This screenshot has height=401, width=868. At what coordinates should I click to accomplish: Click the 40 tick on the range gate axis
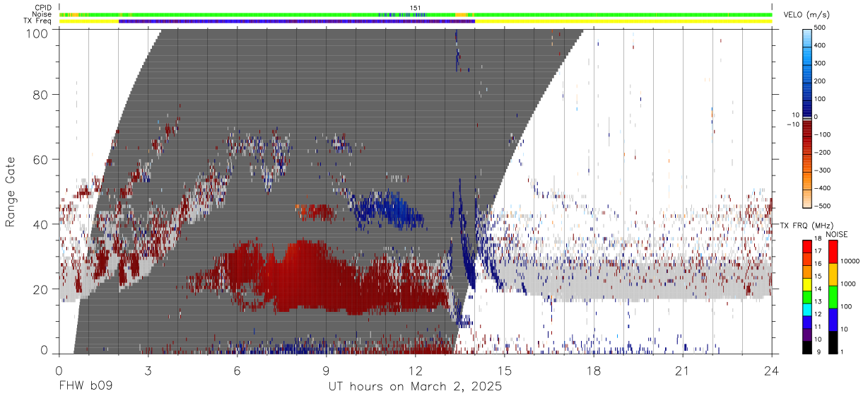point(41,224)
